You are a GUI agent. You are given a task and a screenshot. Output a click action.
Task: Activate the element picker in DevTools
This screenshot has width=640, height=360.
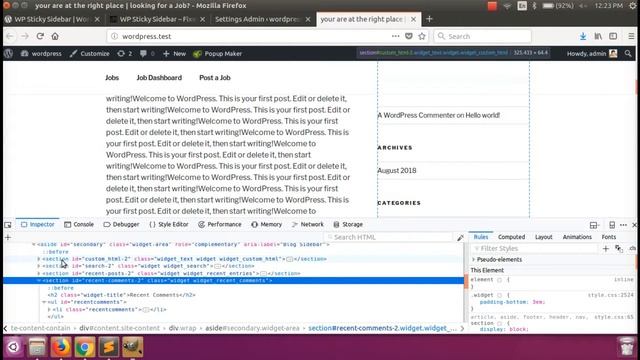8,225
